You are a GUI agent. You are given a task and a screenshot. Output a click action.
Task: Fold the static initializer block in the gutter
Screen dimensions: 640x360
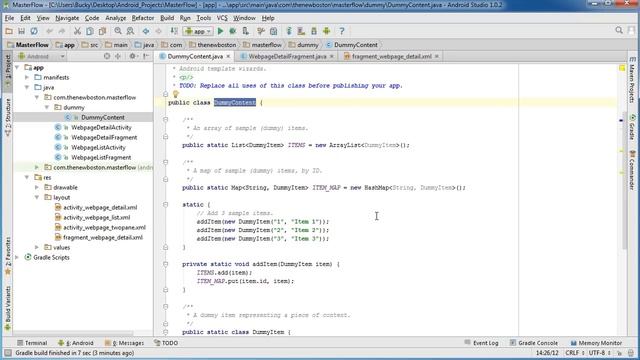point(166,204)
